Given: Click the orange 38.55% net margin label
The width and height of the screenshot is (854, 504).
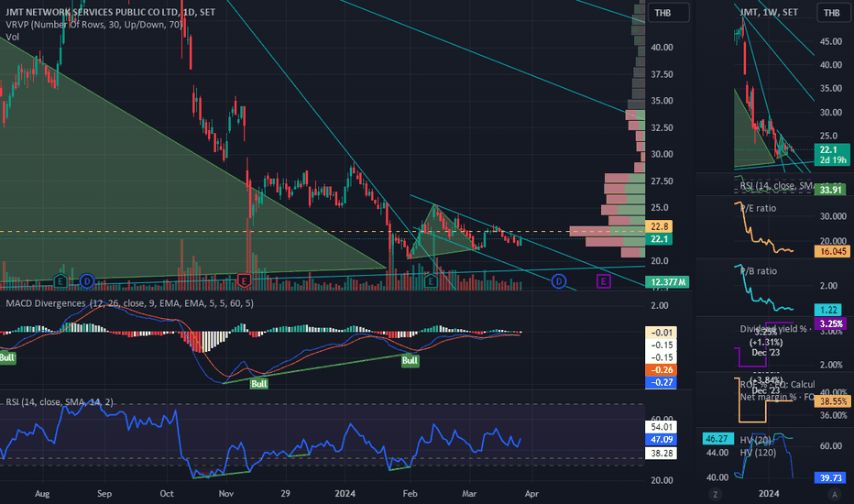Looking at the screenshot, I should pos(832,401).
